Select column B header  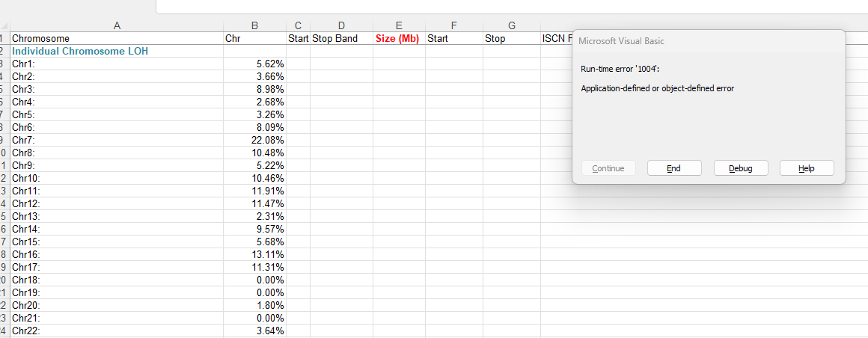tap(254, 25)
